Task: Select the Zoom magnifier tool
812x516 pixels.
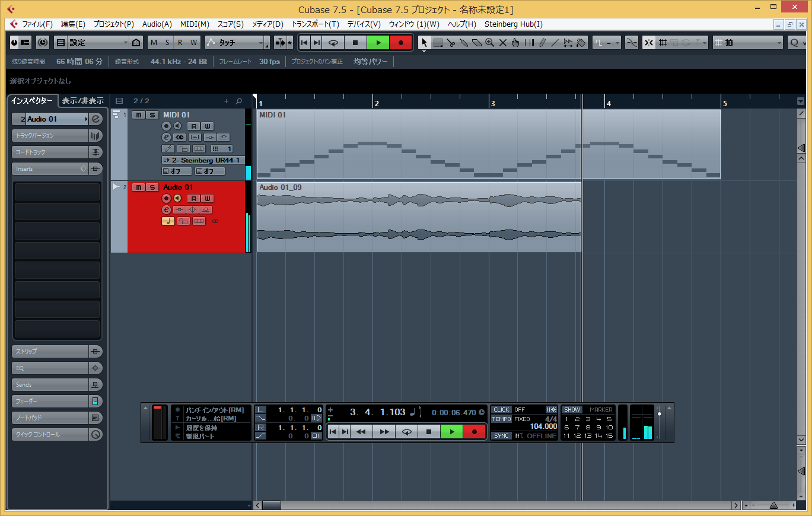Action: [x=490, y=43]
